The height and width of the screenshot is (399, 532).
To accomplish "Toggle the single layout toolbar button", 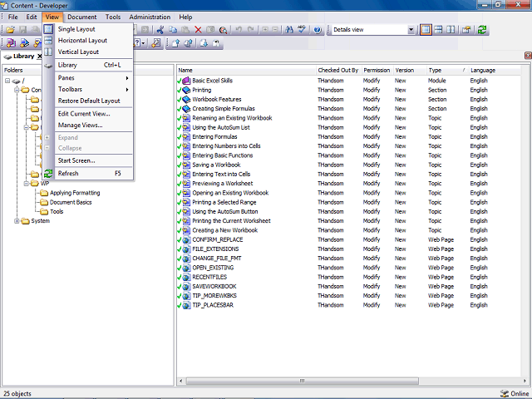I will (426, 30).
